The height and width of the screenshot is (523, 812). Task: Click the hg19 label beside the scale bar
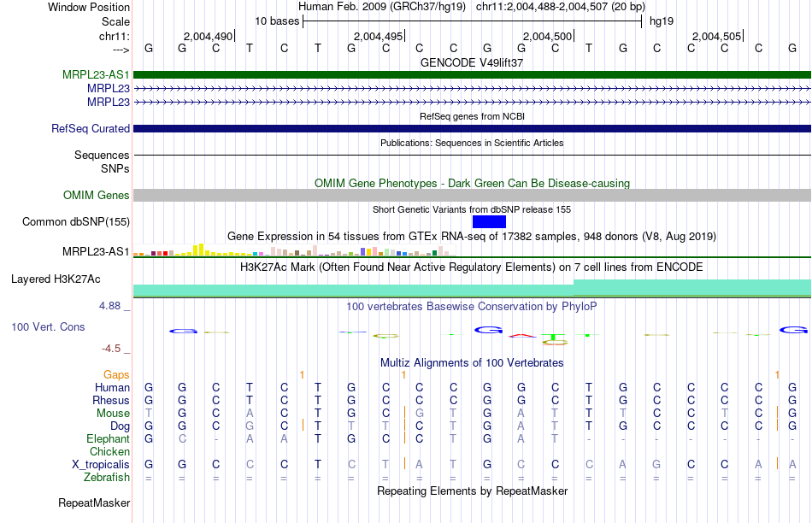click(x=662, y=21)
